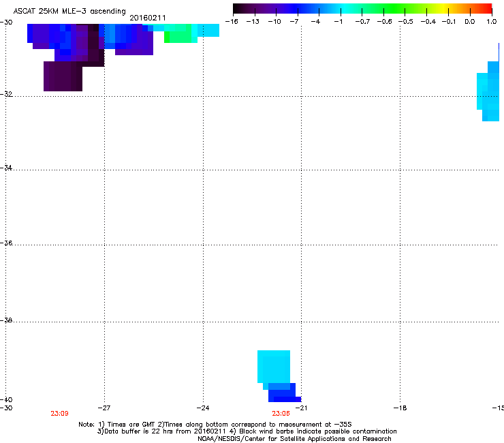The image size is (504, 443).
Task: Click the latitude axis label '-32'
Action: [x=6, y=94]
